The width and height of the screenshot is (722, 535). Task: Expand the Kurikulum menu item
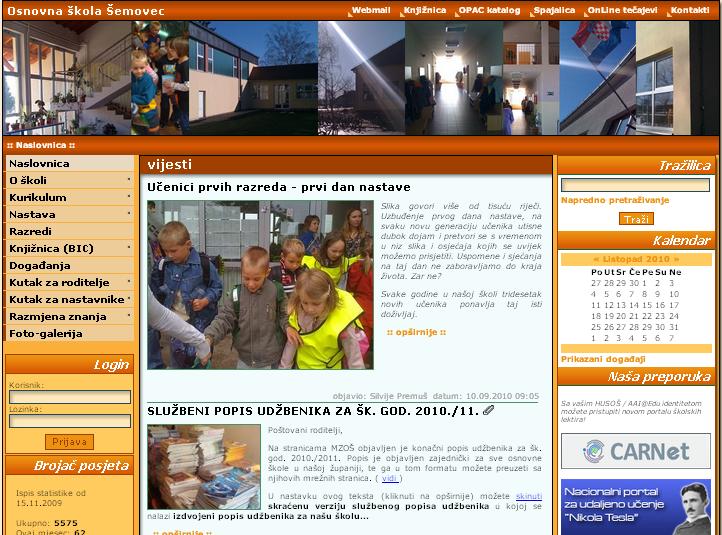(x=70, y=198)
